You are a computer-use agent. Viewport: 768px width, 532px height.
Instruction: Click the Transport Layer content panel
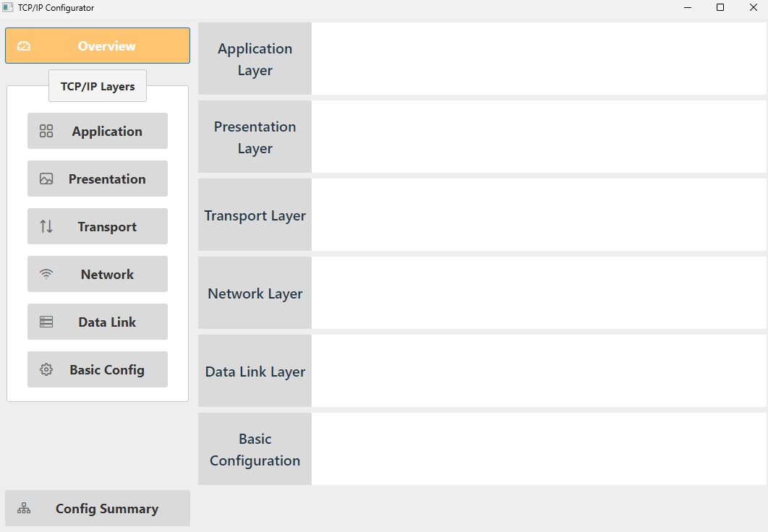pos(539,215)
